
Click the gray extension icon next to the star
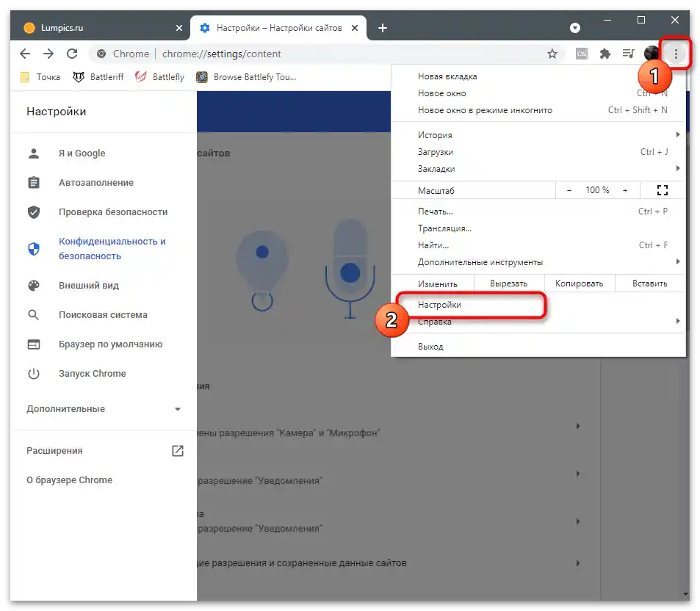[x=582, y=54]
